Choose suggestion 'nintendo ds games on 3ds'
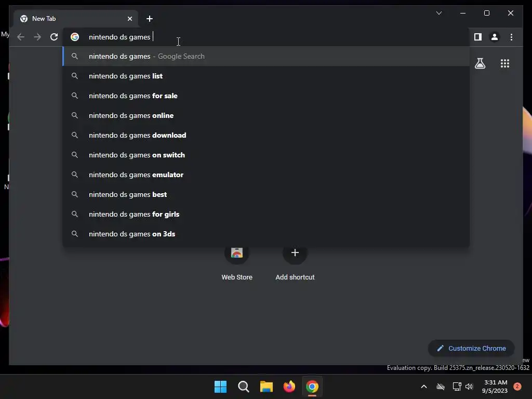532x399 pixels. [266, 234]
